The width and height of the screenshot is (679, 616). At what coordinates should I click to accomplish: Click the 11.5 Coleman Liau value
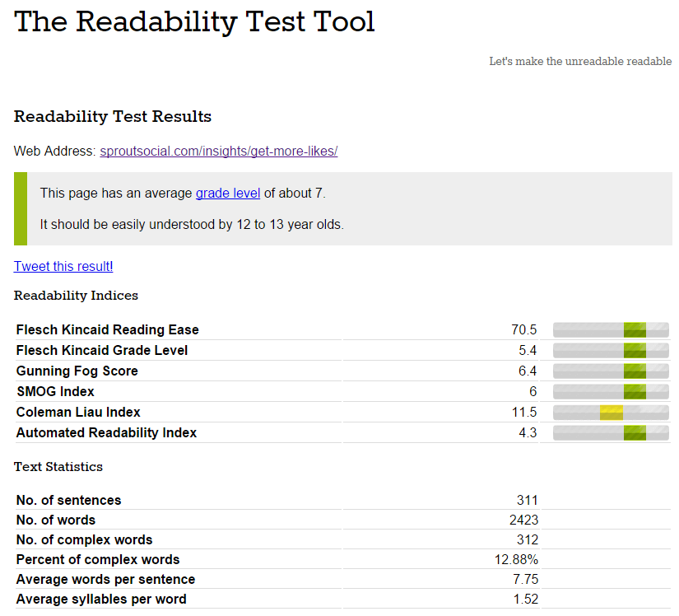coord(524,412)
